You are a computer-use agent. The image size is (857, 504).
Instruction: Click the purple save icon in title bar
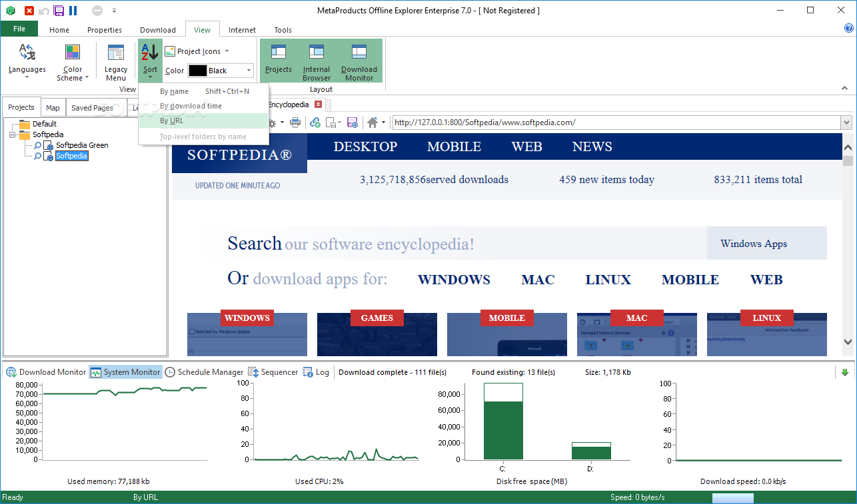click(59, 11)
